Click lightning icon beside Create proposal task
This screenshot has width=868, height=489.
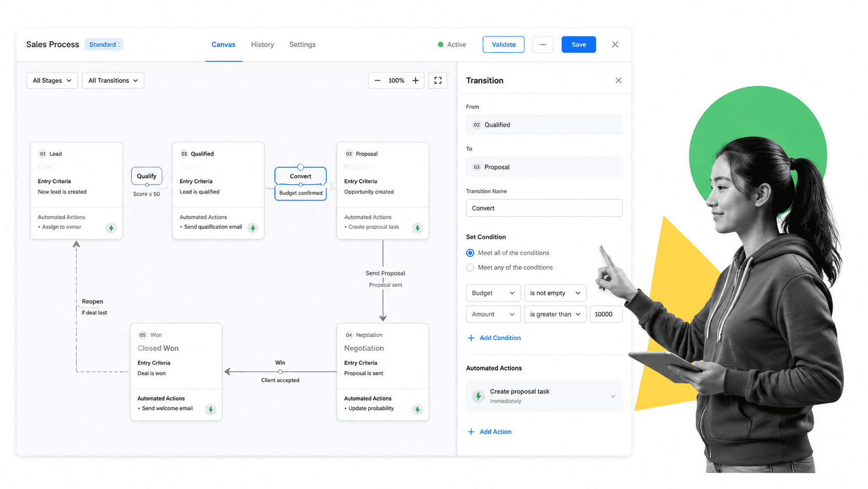pos(478,396)
